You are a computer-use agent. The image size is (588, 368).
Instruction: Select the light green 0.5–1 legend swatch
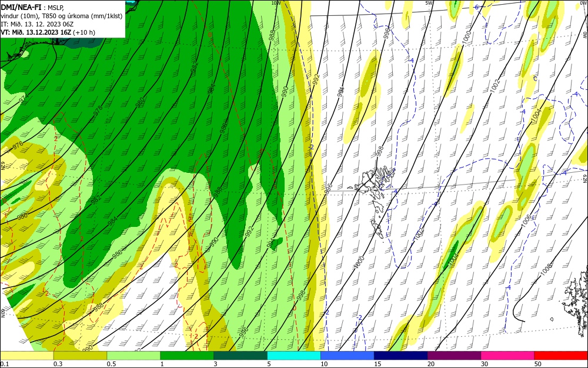click(x=133, y=356)
